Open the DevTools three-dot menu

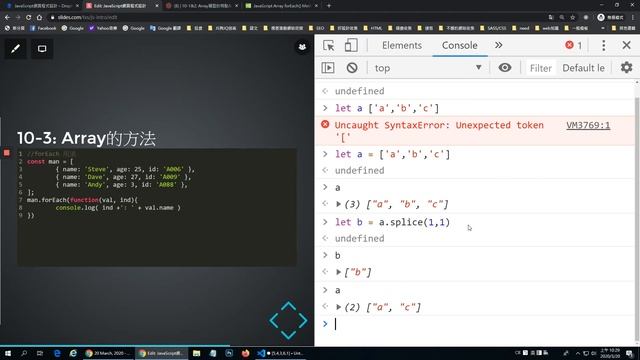(604, 45)
